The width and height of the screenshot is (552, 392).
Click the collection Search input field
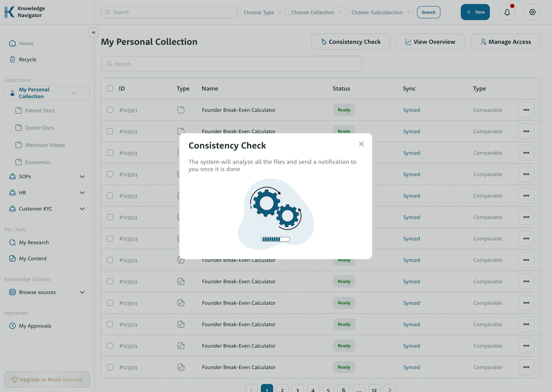click(x=231, y=64)
